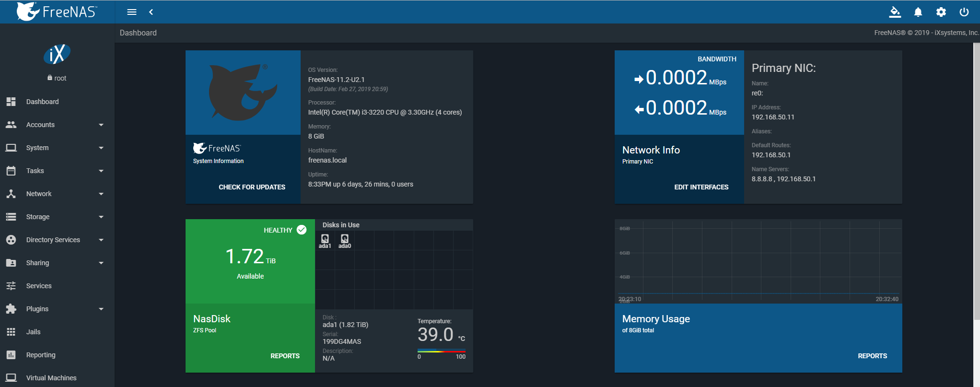
Task: Select the ada1 disk icon
Action: [325, 241]
